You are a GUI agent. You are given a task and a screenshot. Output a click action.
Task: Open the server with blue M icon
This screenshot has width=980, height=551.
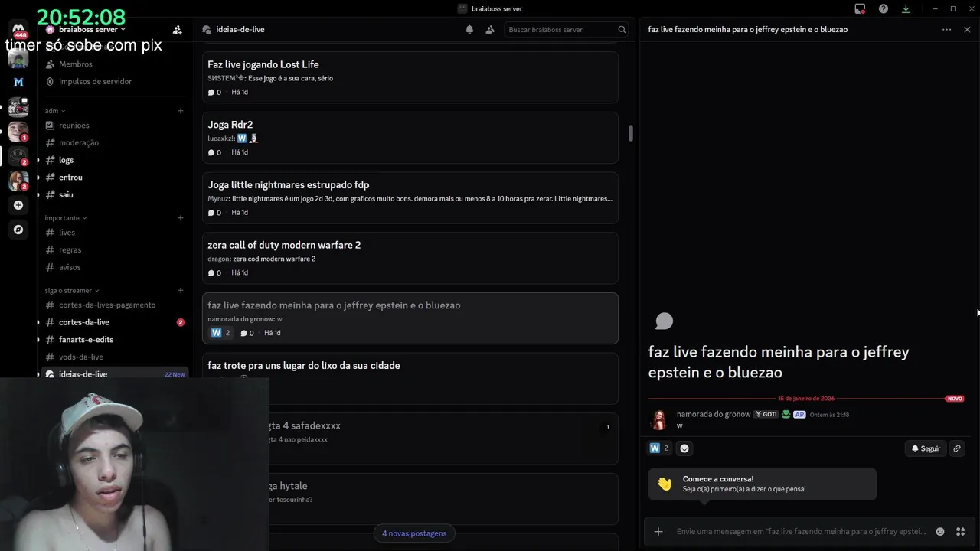(x=18, y=82)
